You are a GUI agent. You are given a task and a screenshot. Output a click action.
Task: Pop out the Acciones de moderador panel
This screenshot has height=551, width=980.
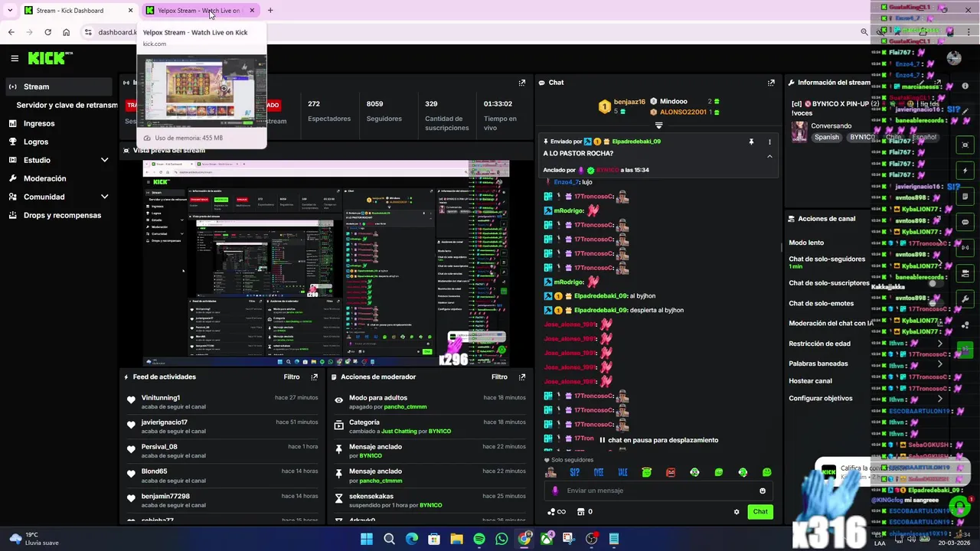(522, 377)
